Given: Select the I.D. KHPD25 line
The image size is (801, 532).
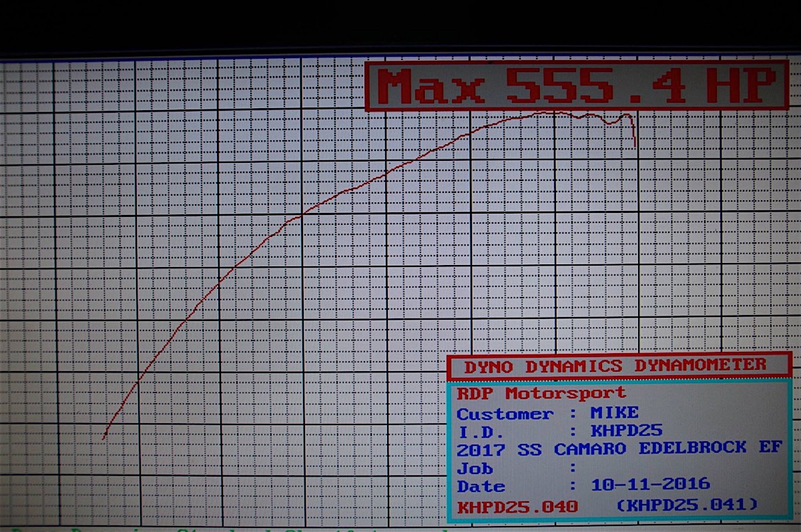Looking at the screenshot, I should click(x=559, y=431).
